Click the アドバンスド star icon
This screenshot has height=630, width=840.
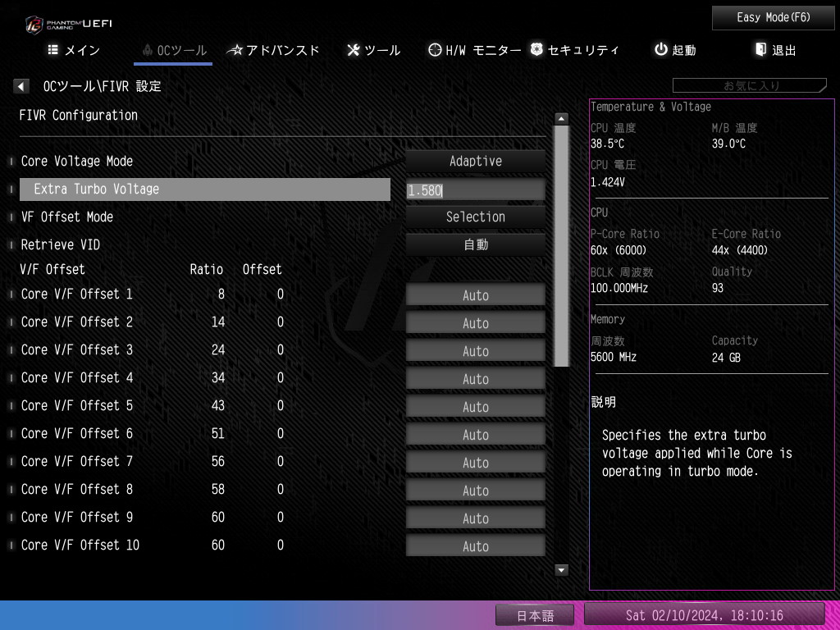coord(235,50)
